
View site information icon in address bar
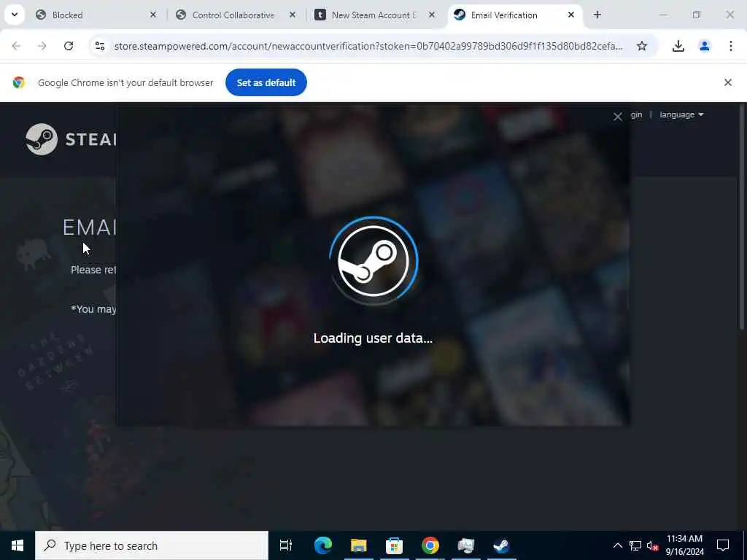pyautogui.click(x=99, y=46)
